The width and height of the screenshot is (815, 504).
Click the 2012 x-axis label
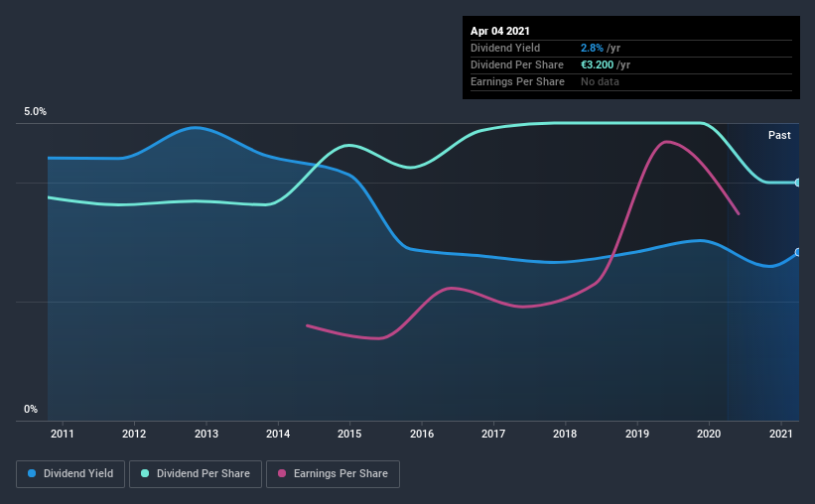tap(134, 434)
